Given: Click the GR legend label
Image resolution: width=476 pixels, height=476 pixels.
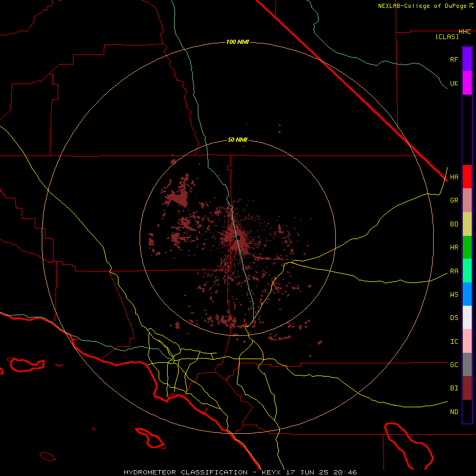Looking at the screenshot, I should [454, 200].
